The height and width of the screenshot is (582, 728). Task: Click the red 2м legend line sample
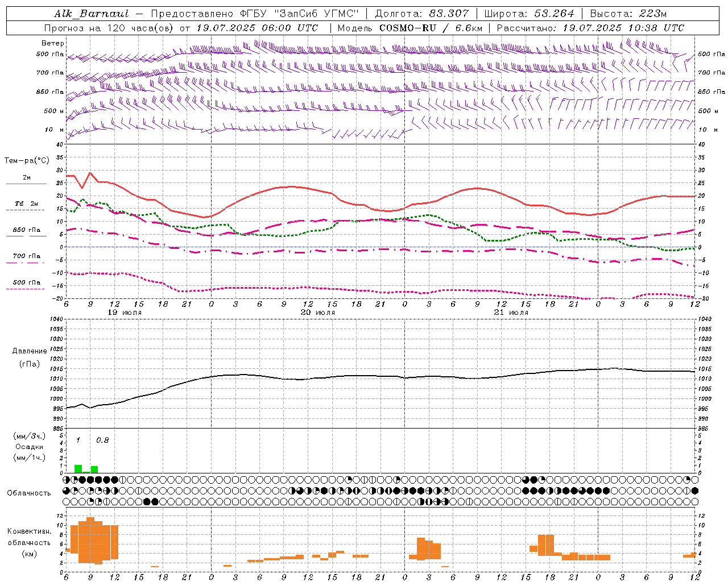coord(26,184)
